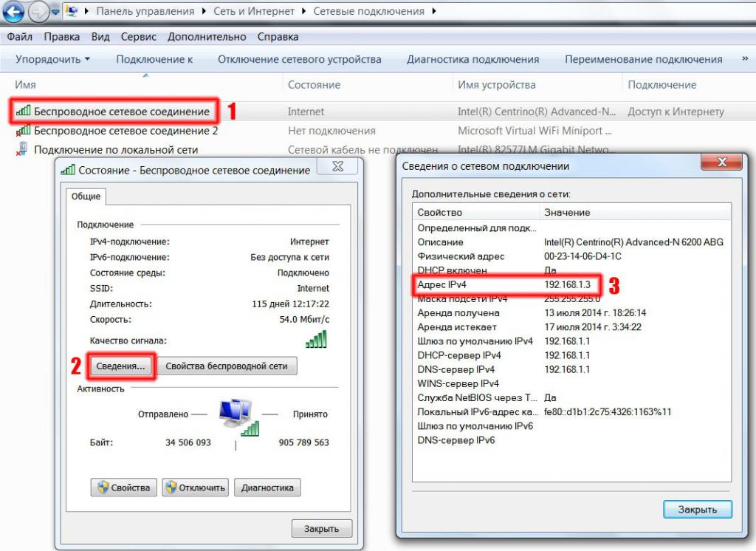756x551 pixels.
Task: Click the signal quality bars indicator
Action: click(x=316, y=340)
